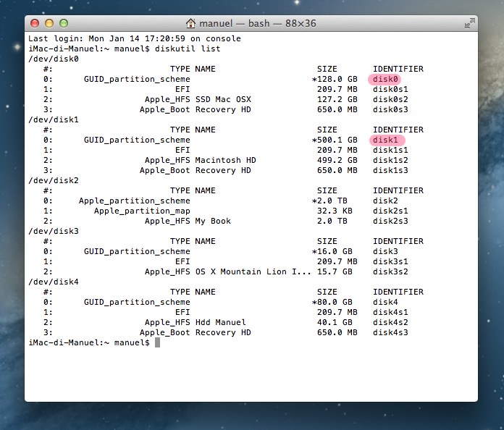This screenshot has height=430, width=504.
Task: Click the '/dev/disk3' heading line
Action: coord(54,231)
